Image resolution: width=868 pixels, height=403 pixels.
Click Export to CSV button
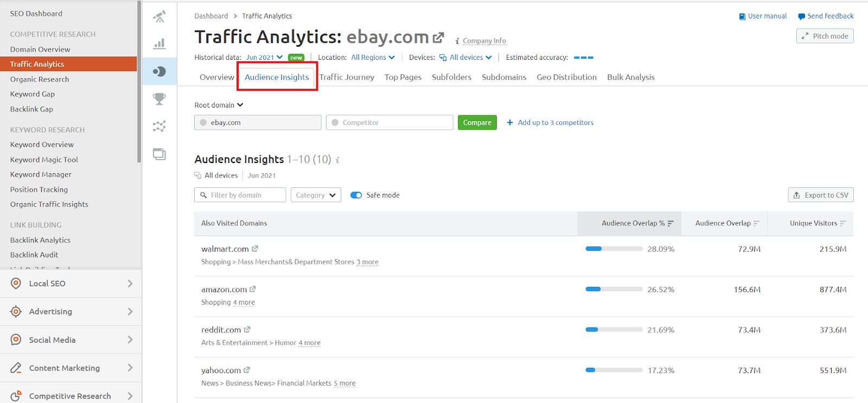(821, 195)
